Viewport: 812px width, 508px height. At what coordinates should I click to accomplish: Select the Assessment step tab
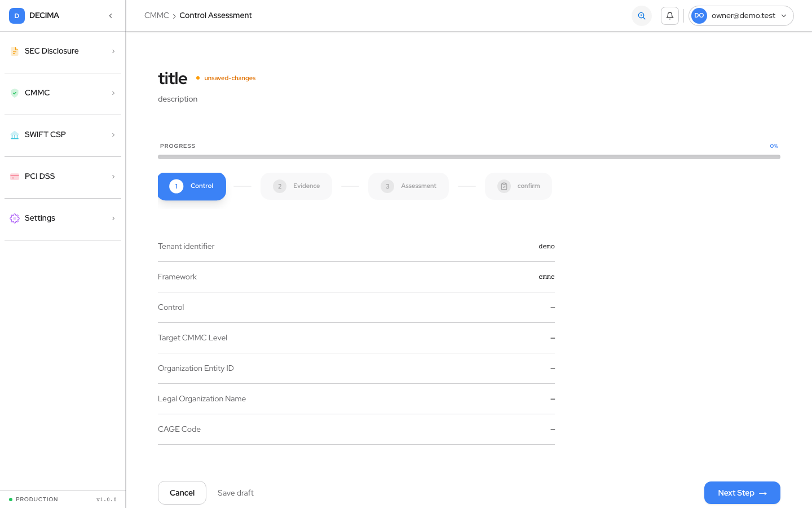coord(408,186)
